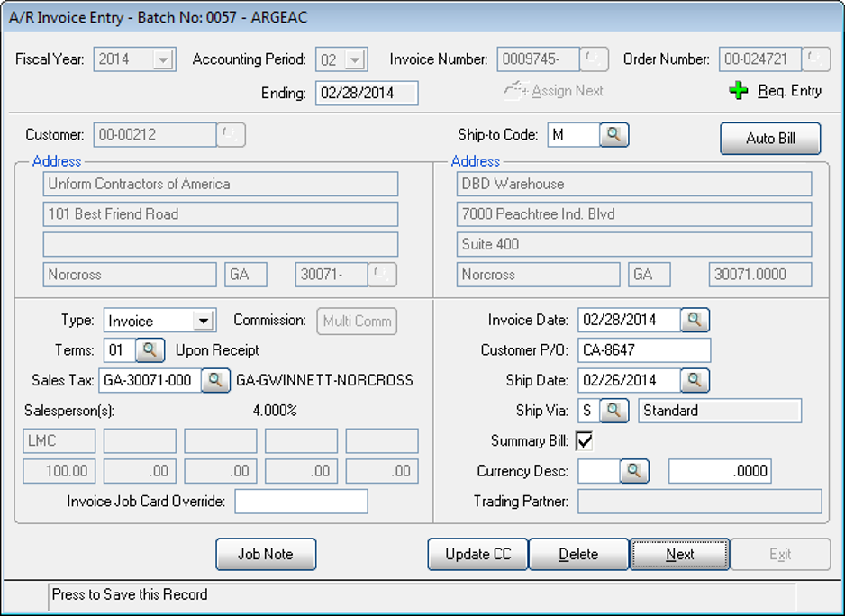This screenshot has height=616, width=845.
Task: Click the LMC salesperson field
Action: pyautogui.click(x=59, y=441)
